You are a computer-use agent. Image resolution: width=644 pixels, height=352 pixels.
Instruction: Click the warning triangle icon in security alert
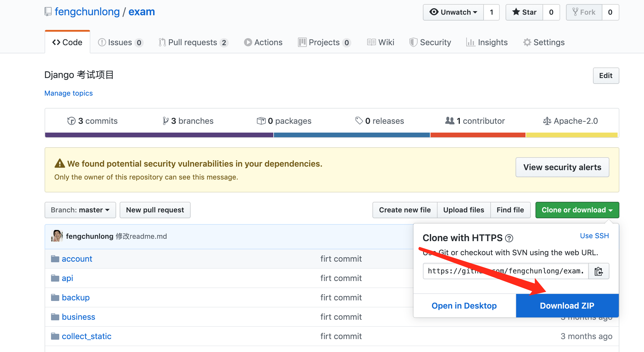pyautogui.click(x=60, y=163)
